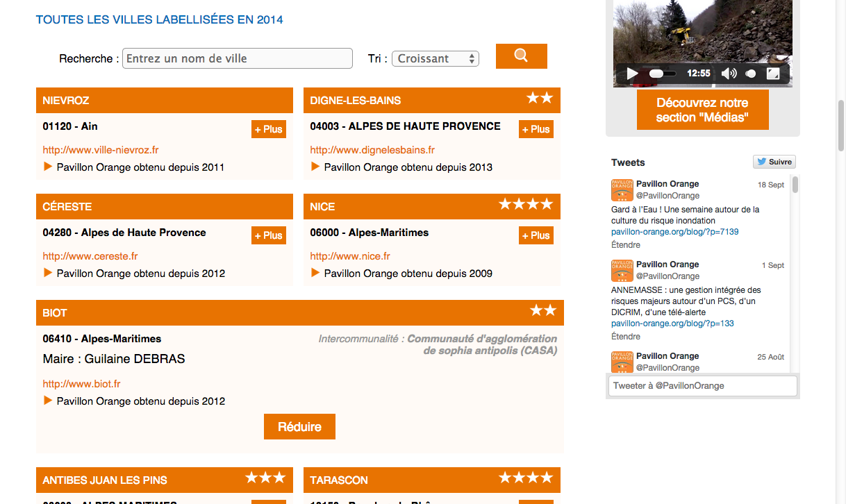Mute the video with the speaker icon
The image size is (846, 504).
pos(729,73)
